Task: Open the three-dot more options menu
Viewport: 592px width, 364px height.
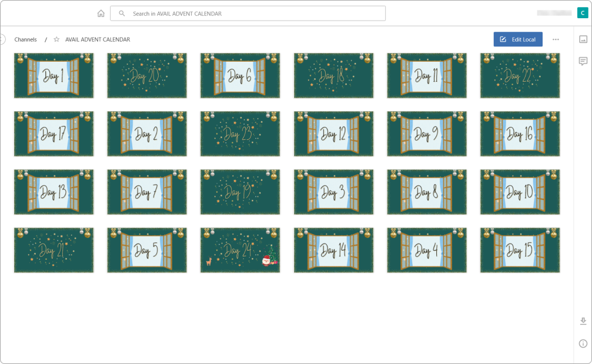Action: (556, 39)
